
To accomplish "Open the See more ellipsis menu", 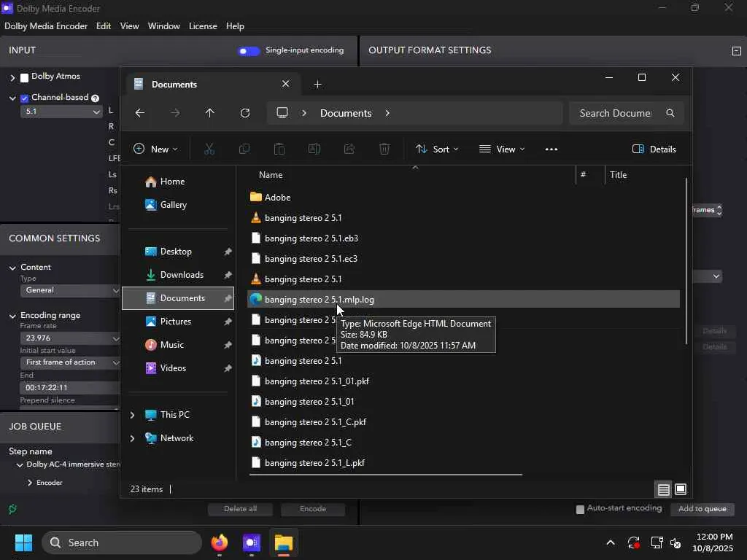I will [x=551, y=149].
